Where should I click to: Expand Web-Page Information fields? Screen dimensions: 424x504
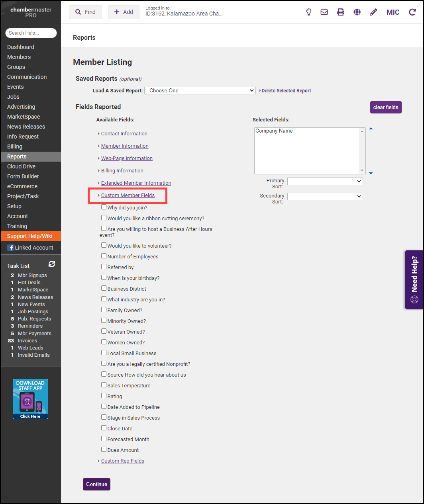click(127, 158)
